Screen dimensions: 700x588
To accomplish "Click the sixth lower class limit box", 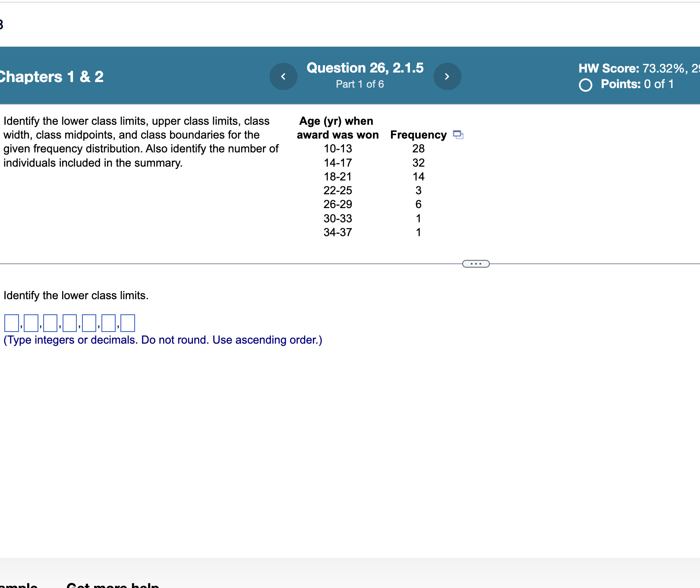I will 108,323.
